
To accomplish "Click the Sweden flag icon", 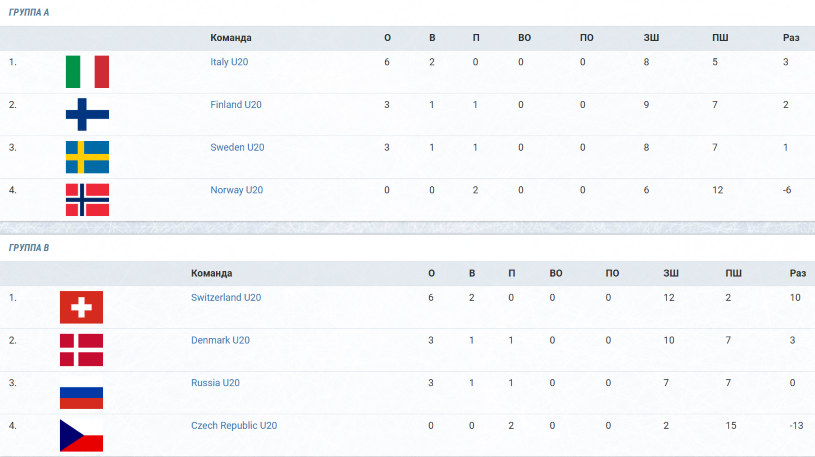I will coord(87,157).
